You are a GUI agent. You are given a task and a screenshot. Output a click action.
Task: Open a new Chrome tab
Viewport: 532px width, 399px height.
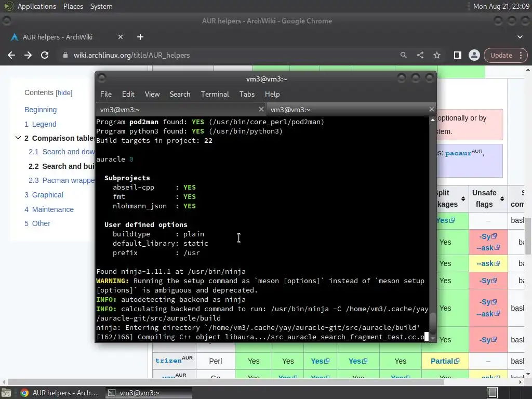click(140, 37)
